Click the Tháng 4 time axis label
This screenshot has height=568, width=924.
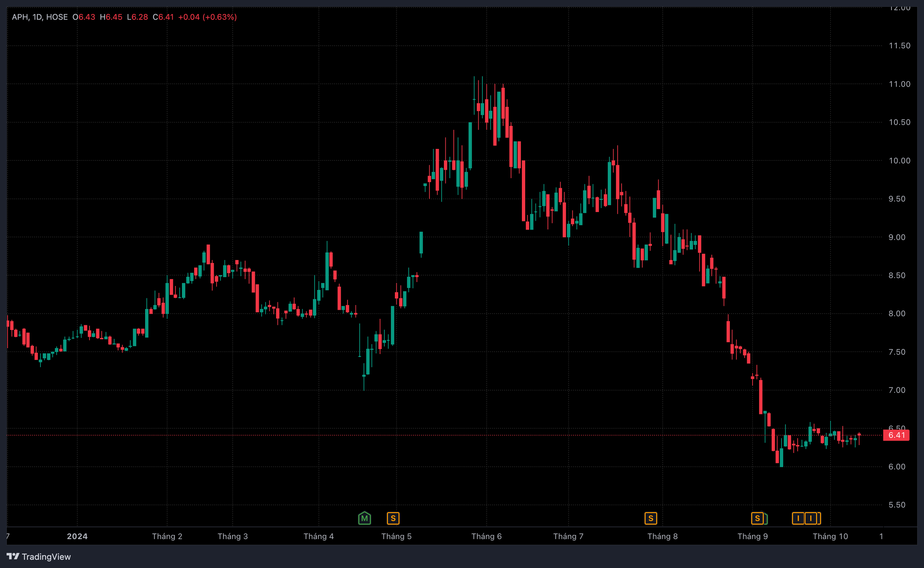coord(318,536)
